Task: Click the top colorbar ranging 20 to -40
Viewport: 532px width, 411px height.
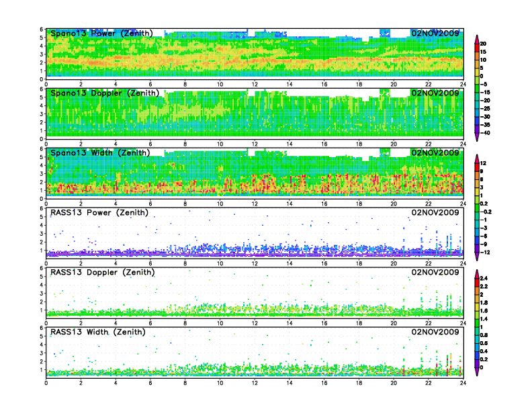Action: (477, 88)
